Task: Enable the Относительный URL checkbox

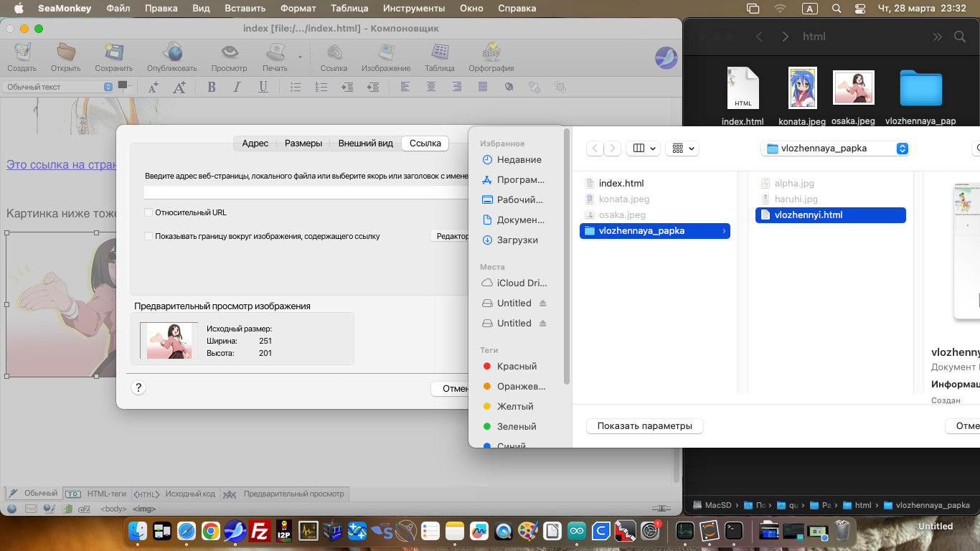Action: [149, 212]
